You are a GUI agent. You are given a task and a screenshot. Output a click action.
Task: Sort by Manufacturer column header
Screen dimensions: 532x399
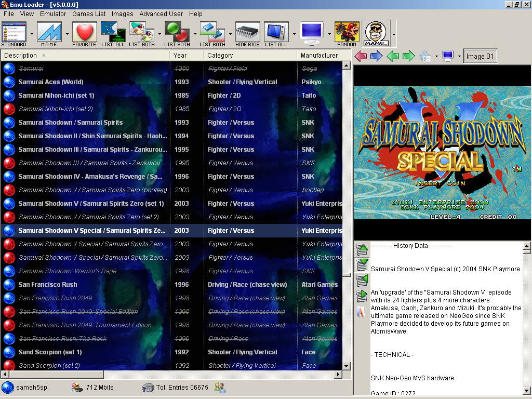324,55
